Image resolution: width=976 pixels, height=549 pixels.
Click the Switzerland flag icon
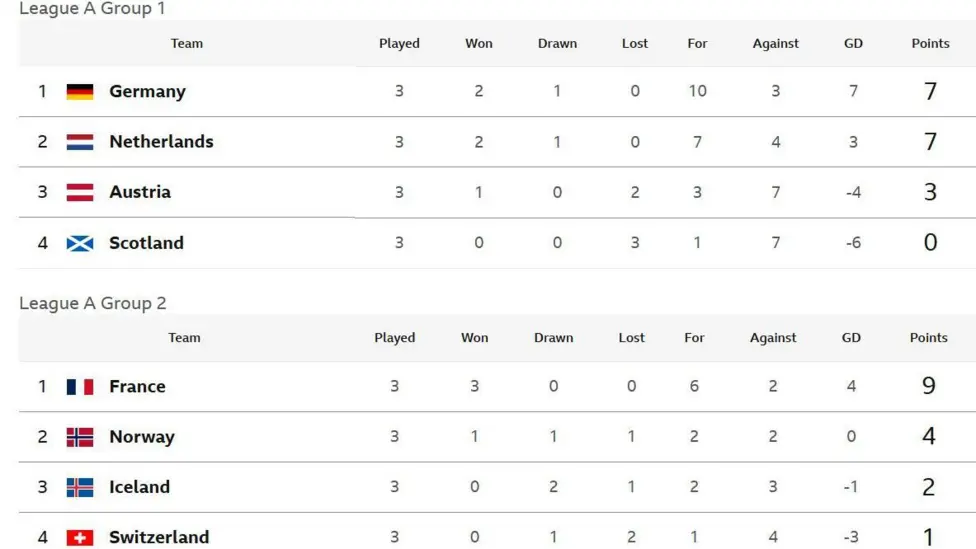(x=80, y=538)
